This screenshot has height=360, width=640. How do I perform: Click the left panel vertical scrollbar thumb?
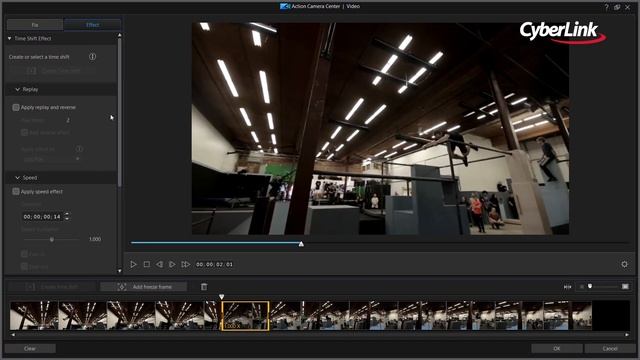(120, 112)
